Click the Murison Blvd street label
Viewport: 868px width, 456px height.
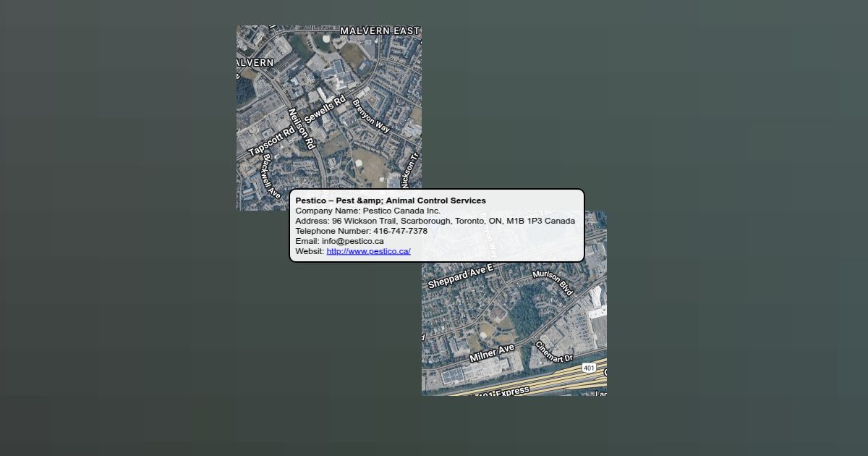(553, 282)
